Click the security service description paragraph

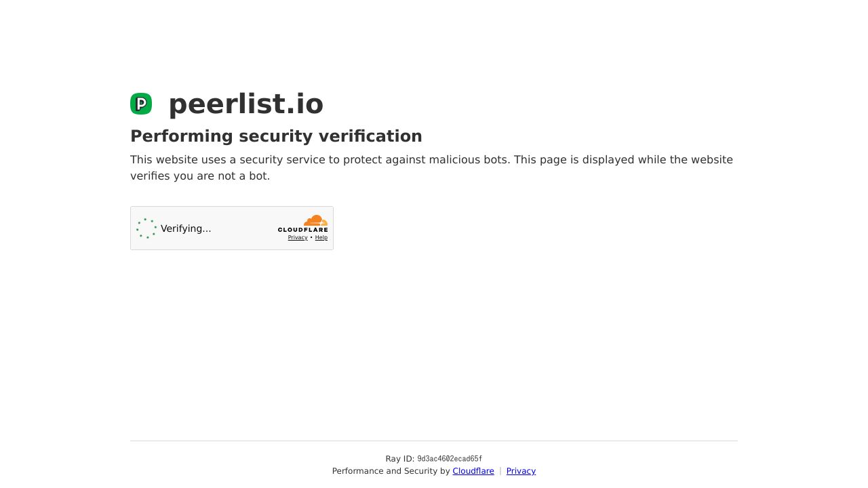pos(432,167)
